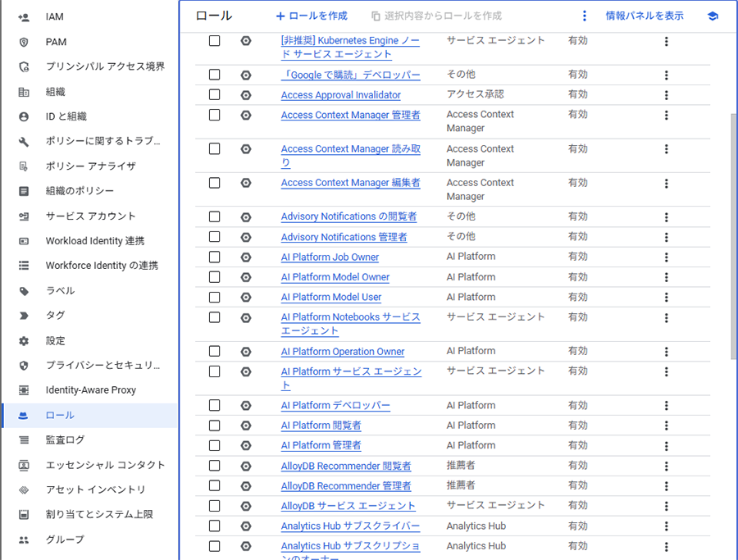Image resolution: width=738 pixels, height=560 pixels.
Task: Click the 設定 gear icon in sidebar
Action: 24,341
